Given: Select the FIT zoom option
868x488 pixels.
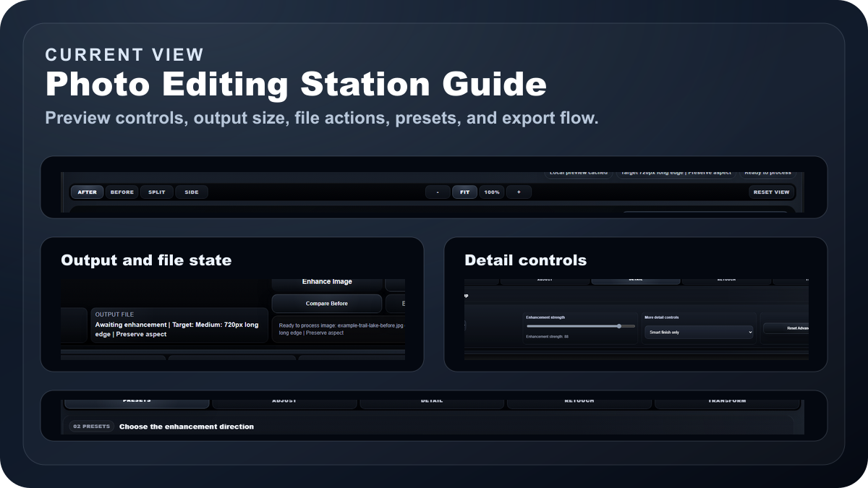Looking at the screenshot, I should 465,192.
